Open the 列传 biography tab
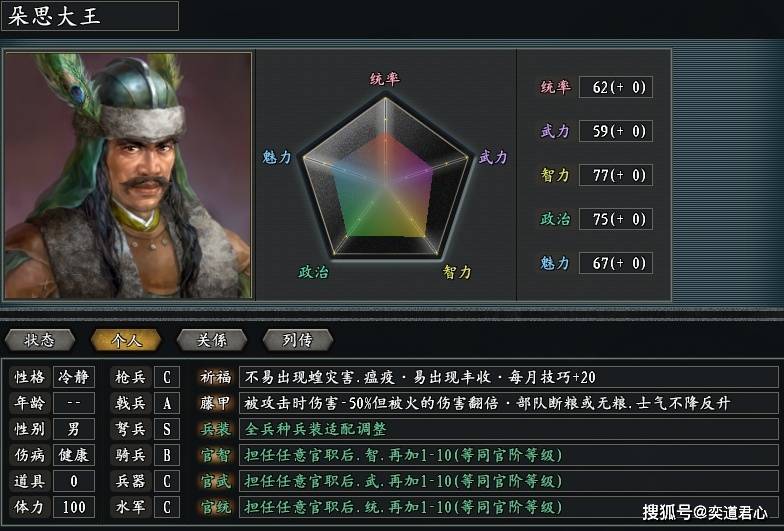This screenshot has width=784, height=531. click(298, 340)
